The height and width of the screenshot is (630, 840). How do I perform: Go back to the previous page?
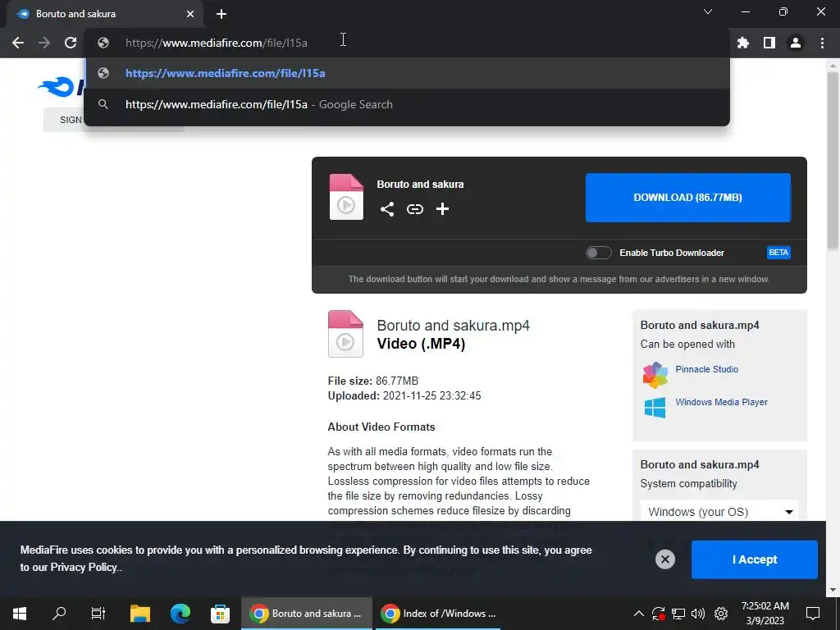(x=18, y=43)
